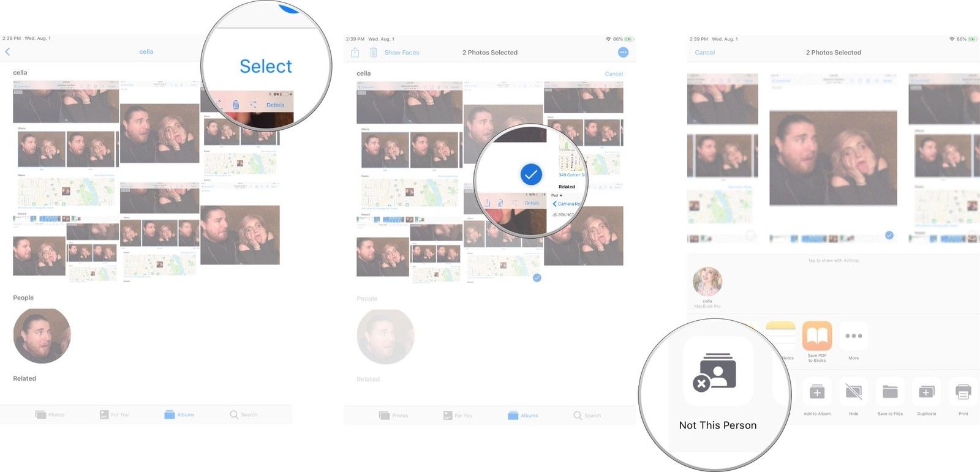Screen dimensions: 980x472
Task: Tap the Add to Album action
Action: (816, 392)
